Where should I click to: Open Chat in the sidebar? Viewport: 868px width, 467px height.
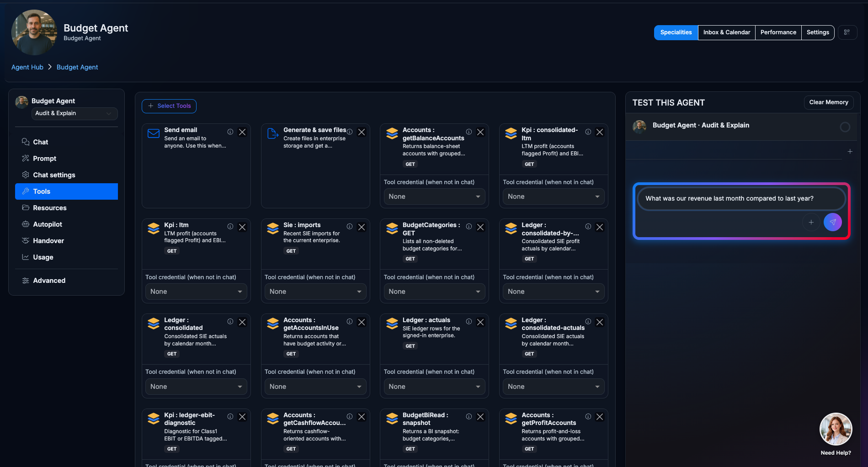[66, 142]
